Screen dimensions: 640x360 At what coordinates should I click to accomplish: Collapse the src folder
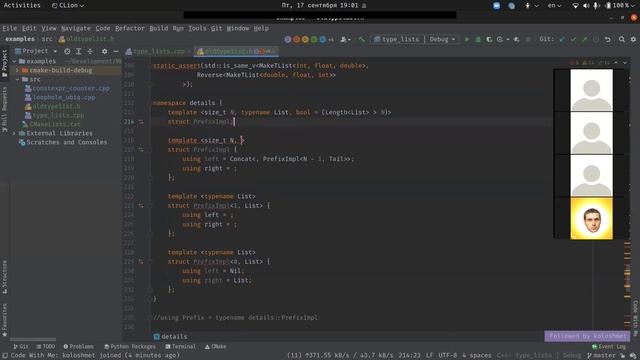coord(17,79)
